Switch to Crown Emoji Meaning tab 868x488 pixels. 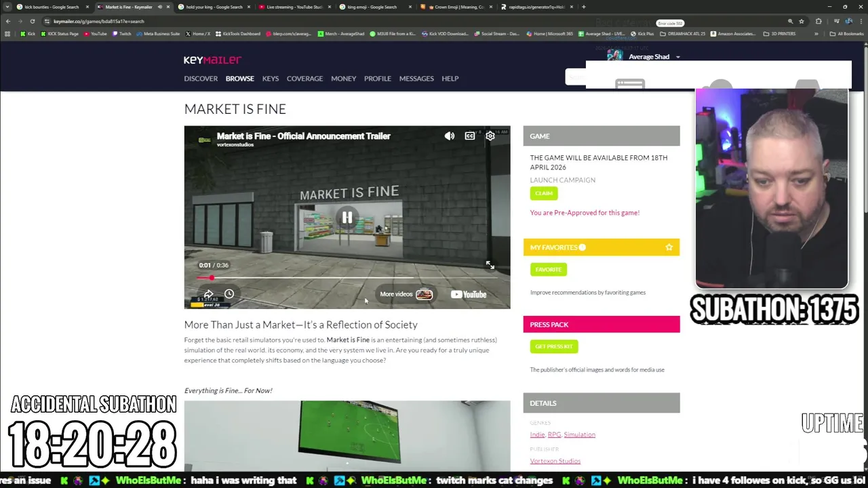[454, 7]
